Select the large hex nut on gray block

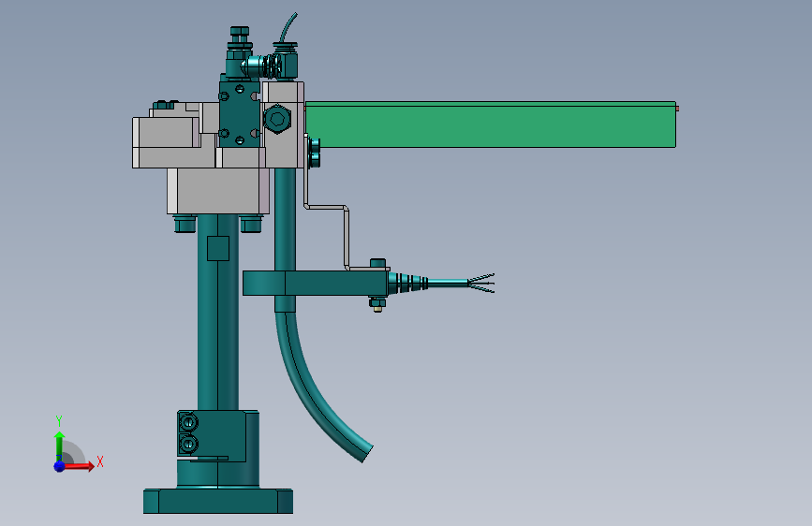tap(277, 119)
